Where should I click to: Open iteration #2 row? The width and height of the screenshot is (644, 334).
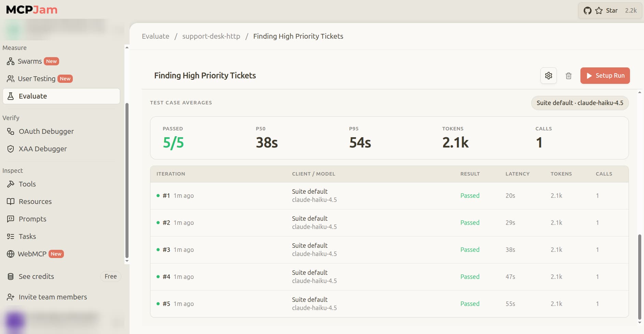tap(389, 223)
